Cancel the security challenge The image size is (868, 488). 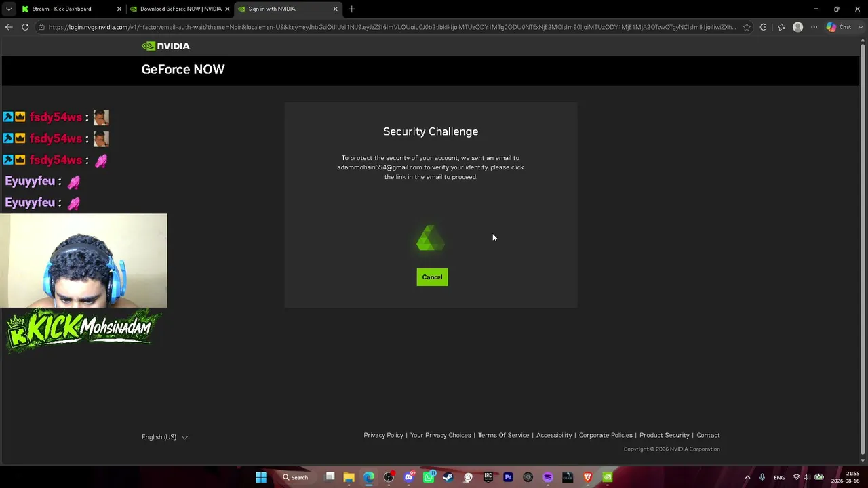click(x=432, y=277)
